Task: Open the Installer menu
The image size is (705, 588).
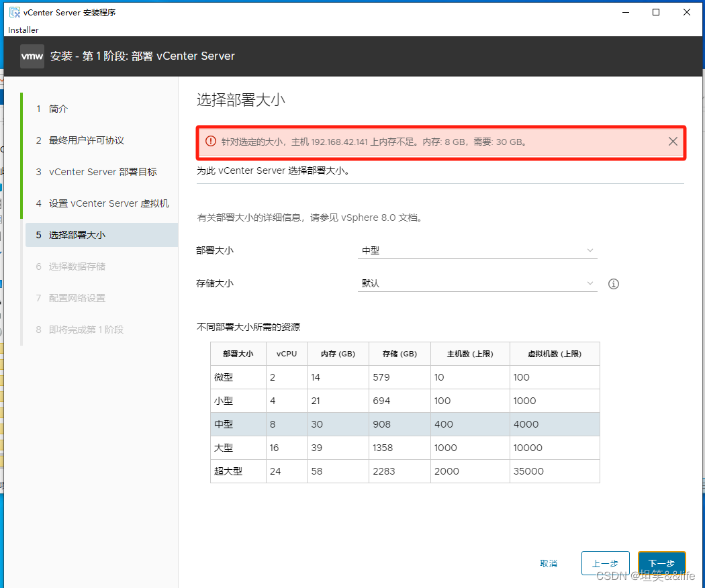Action: point(23,30)
